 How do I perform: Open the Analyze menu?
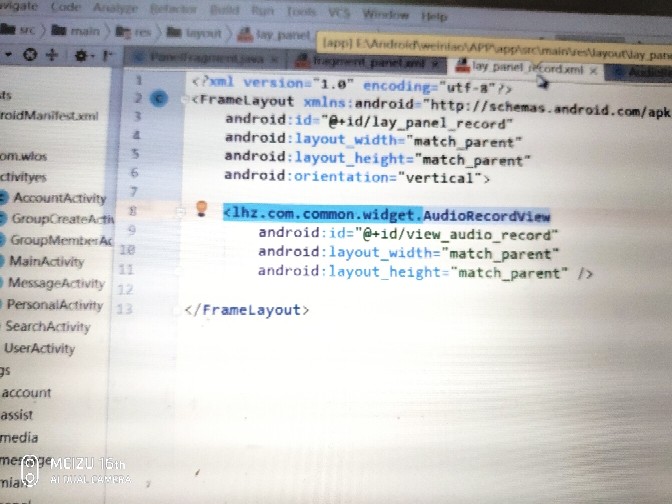click(116, 8)
